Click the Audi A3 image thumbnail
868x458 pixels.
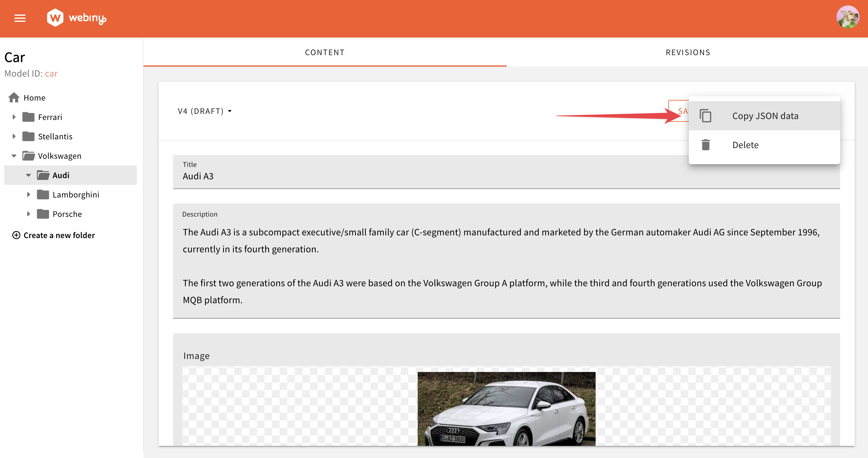[506, 408]
